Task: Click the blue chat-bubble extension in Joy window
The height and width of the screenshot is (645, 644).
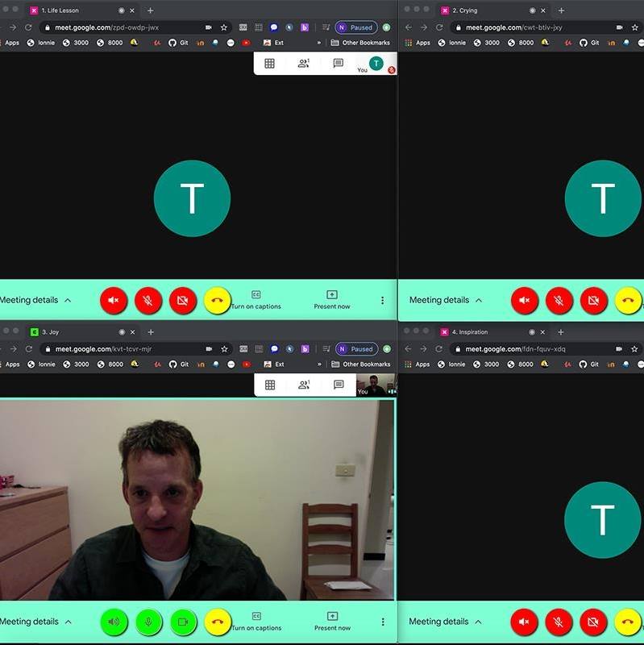Action: pyautogui.click(x=274, y=349)
